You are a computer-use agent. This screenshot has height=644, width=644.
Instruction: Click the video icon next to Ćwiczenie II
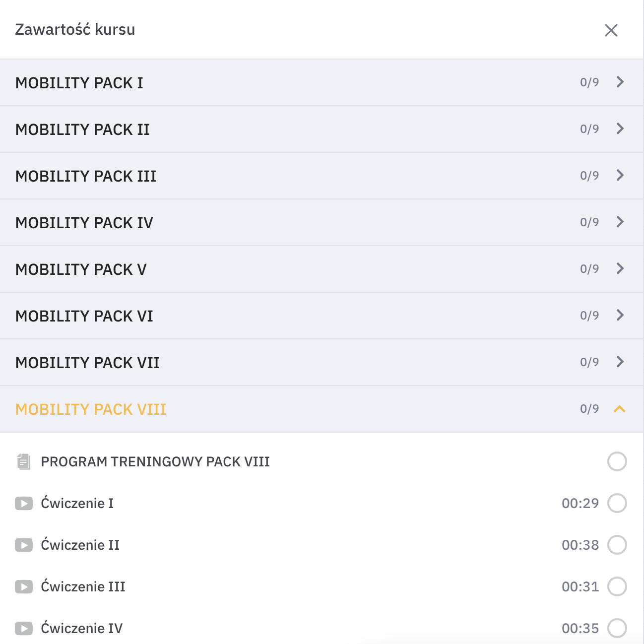(24, 545)
